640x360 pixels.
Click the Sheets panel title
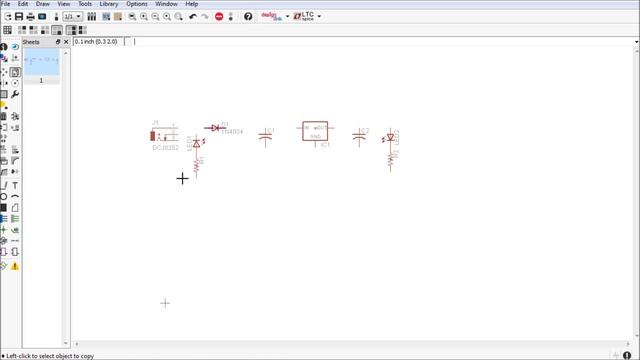31,42
